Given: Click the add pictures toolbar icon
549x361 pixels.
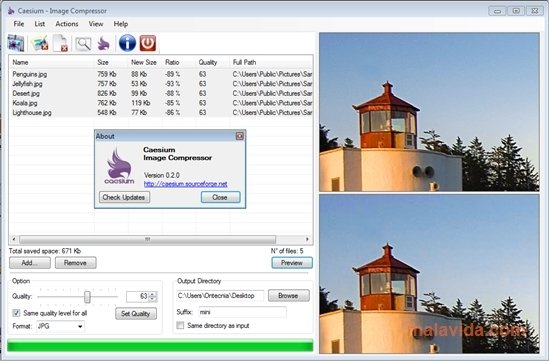Looking at the screenshot, I should pyautogui.click(x=16, y=43).
